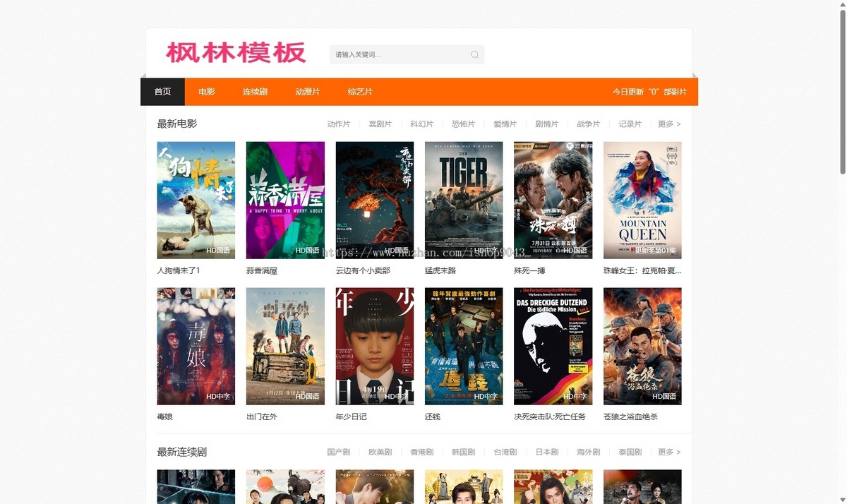Filter movies by 喜剧片
Image resolution: width=847 pixels, height=504 pixels.
(380, 124)
